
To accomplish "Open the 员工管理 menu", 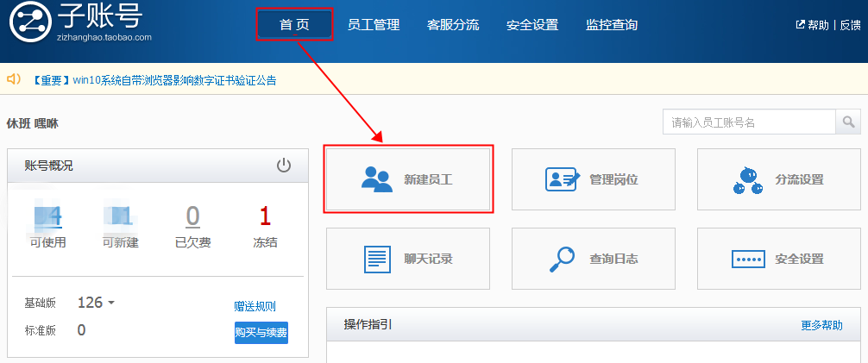I will (x=374, y=25).
